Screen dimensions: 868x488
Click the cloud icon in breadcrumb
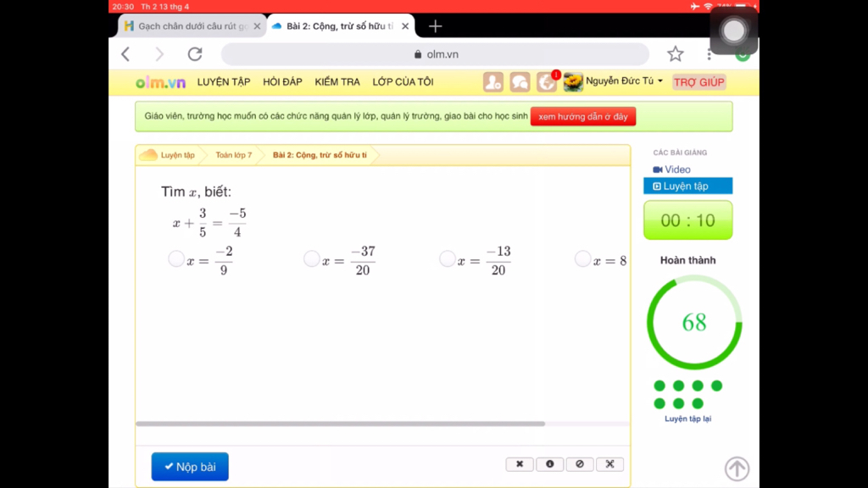point(147,155)
